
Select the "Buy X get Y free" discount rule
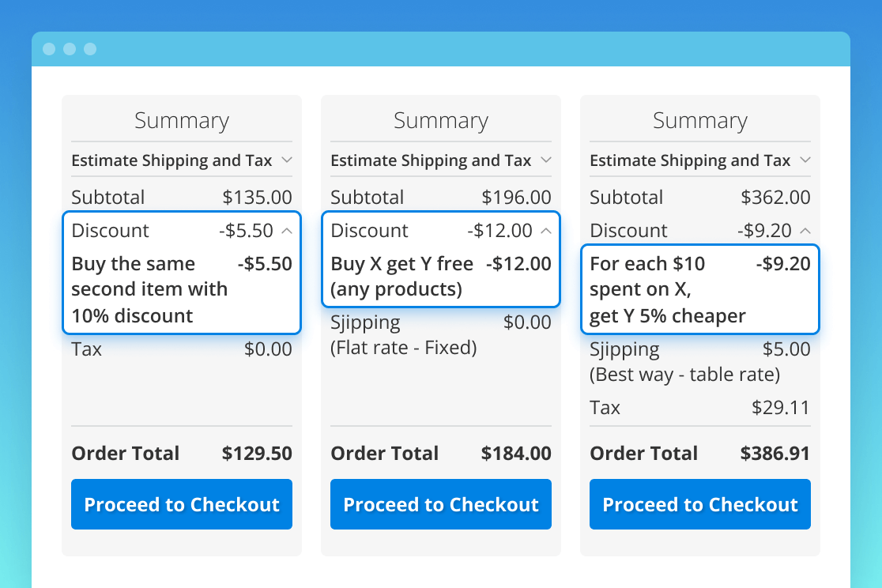pyautogui.click(x=401, y=276)
